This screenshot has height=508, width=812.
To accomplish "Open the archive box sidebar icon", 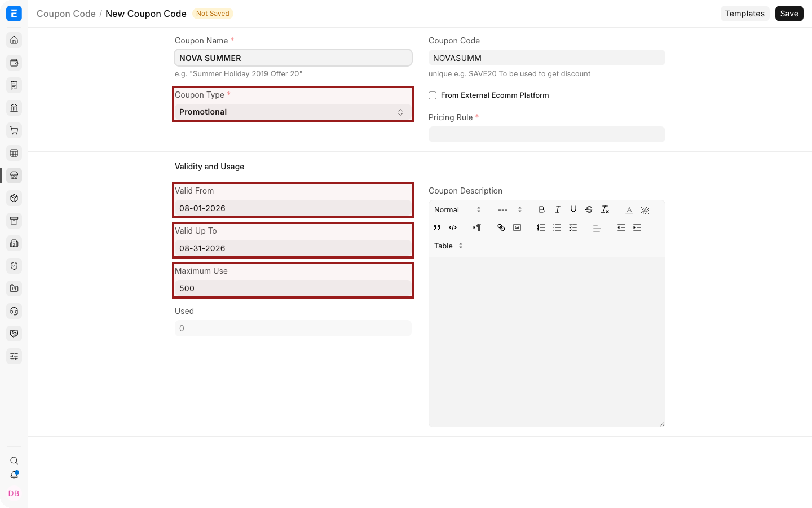I will (x=14, y=221).
